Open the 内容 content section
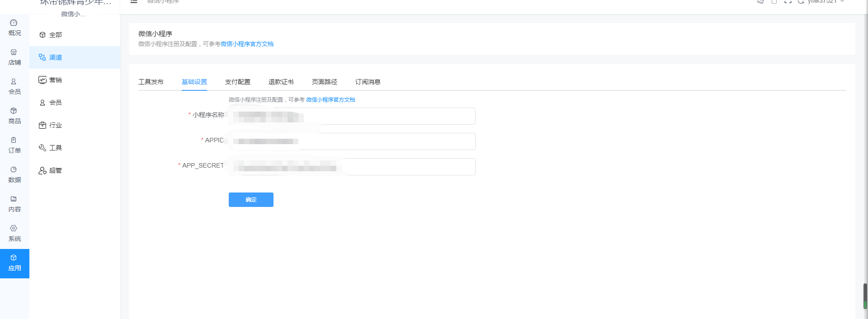 tap(14, 204)
